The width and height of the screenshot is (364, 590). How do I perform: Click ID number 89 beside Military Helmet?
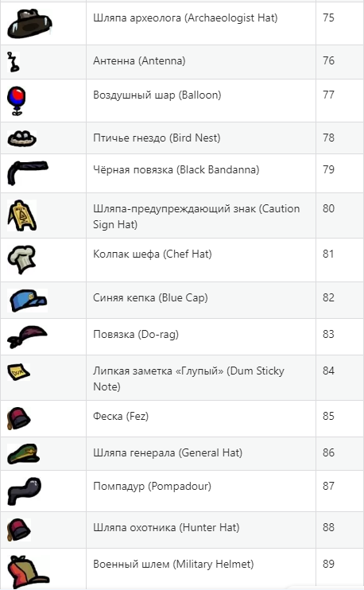[x=328, y=564]
